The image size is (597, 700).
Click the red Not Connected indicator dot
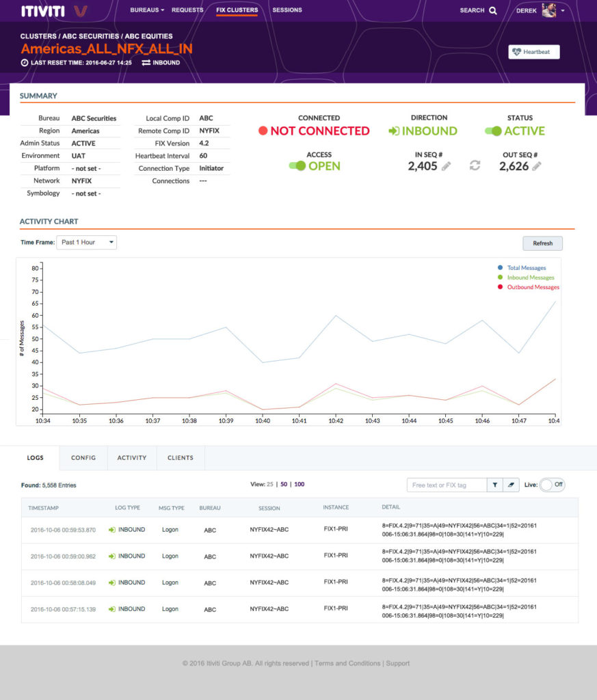(x=263, y=131)
